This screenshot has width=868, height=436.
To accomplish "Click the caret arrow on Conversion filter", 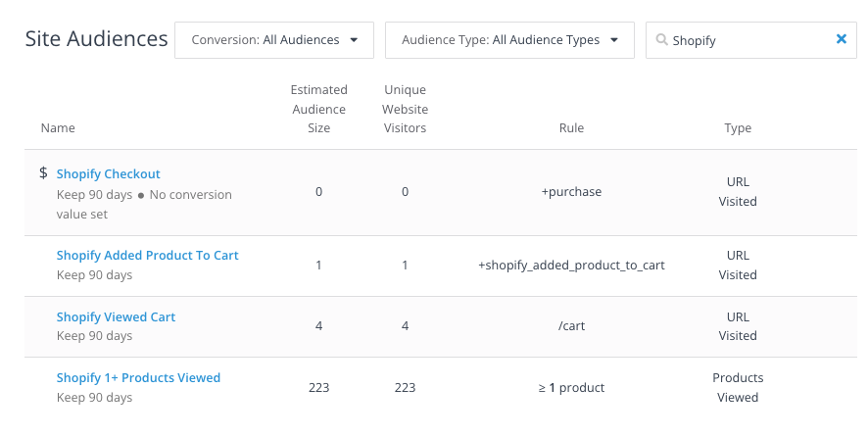I will [354, 40].
